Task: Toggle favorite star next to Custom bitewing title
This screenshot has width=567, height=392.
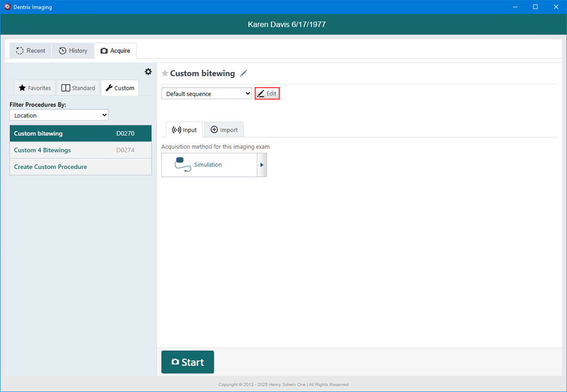Action: pyautogui.click(x=165, y=73)
